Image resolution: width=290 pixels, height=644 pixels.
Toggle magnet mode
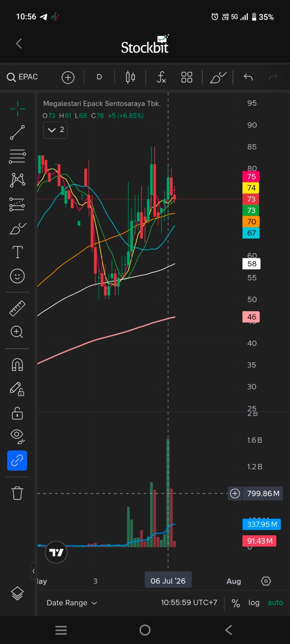pyautogui.click(x=17, y=365)
